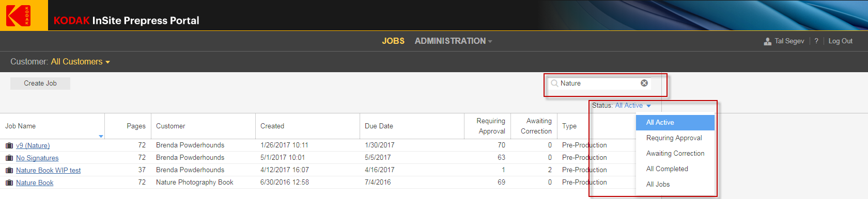Click the user icon beside Tal Segev

pos(768,41)
